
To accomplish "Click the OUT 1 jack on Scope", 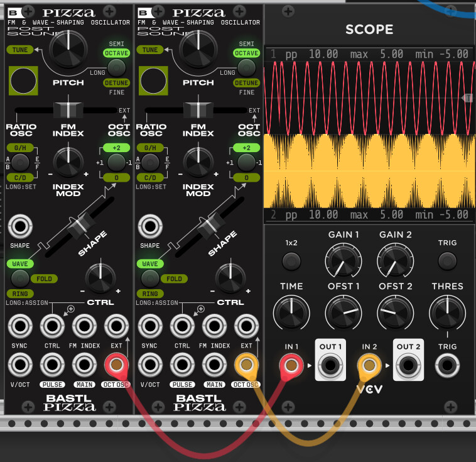I will pos(330,365).
